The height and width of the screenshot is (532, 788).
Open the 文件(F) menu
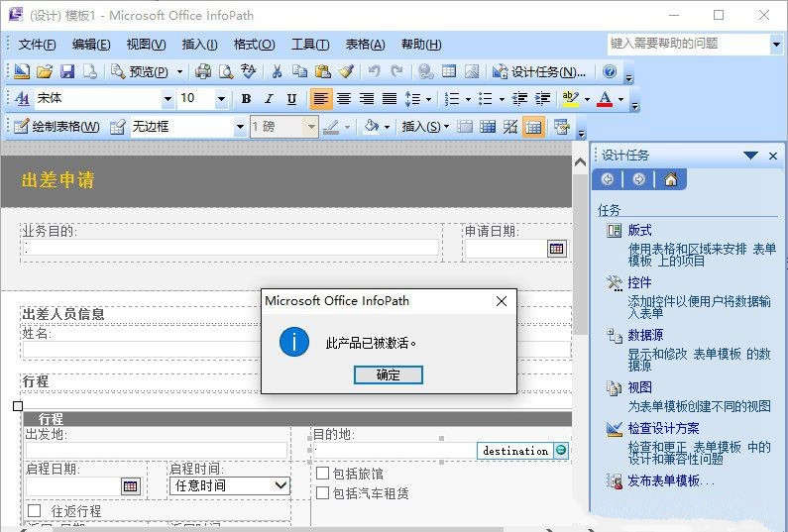point(38,45)
